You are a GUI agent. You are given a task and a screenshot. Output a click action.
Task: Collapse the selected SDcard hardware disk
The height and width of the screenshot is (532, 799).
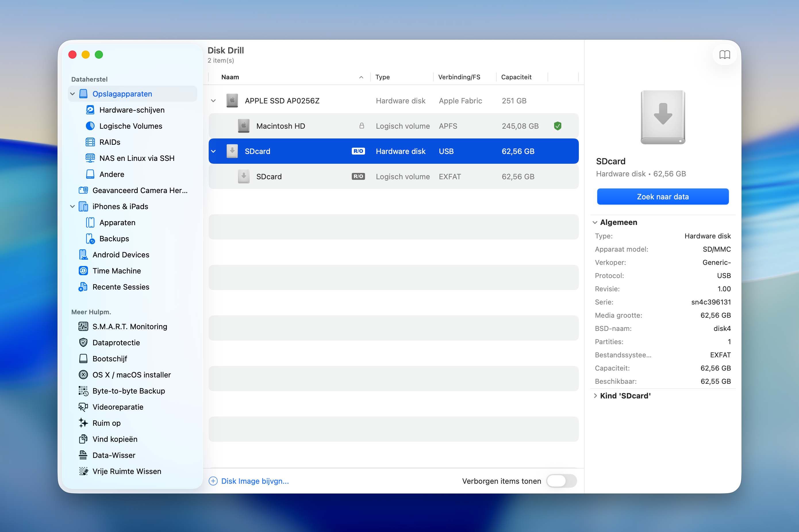tap(213, 151)
